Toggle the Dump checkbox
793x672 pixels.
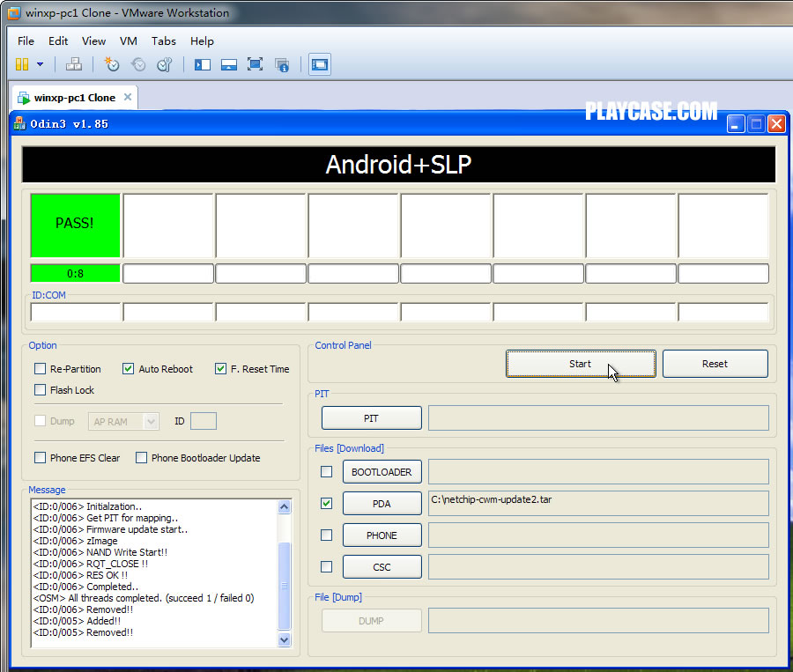point(40,421)
